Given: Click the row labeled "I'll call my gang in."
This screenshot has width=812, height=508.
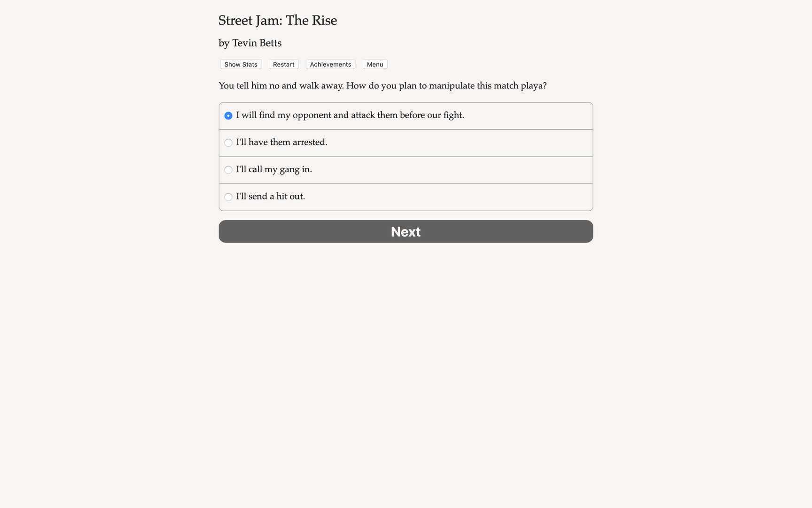Looking at the screenshot, I should point(405,170).
